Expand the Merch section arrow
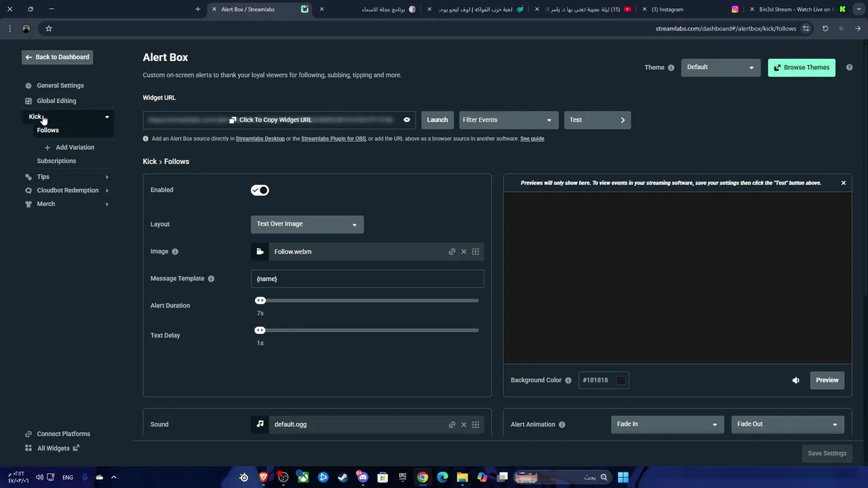Image resolution: width=868 pixels, height=488 pixels. 106,204
